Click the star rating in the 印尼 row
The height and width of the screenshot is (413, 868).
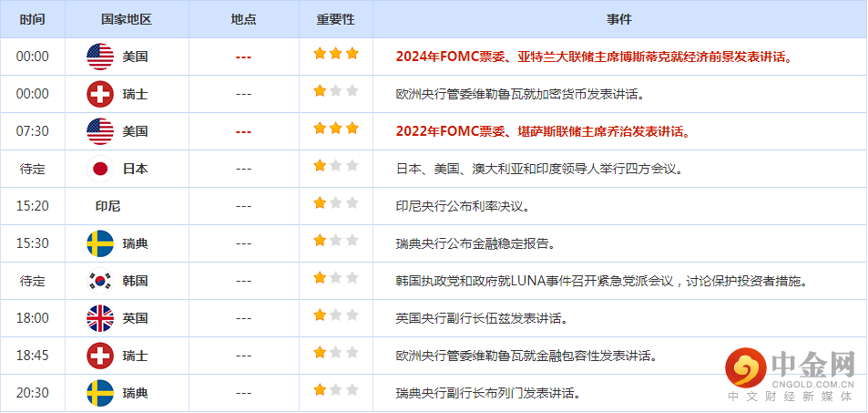coord(336,203)
